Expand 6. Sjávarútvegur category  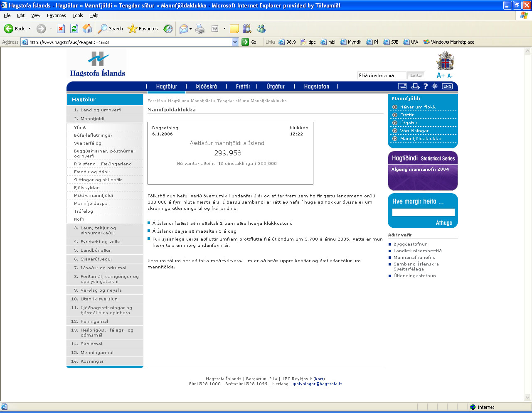(x=105, y=259)
